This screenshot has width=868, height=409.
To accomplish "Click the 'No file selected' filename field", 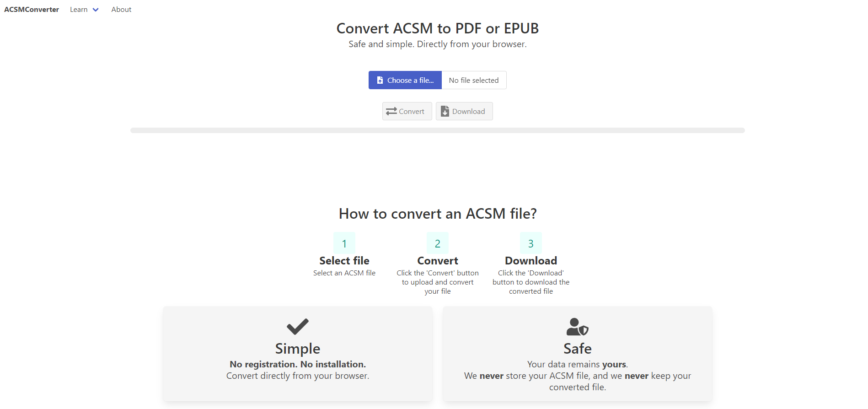I will tap(474, 81).
